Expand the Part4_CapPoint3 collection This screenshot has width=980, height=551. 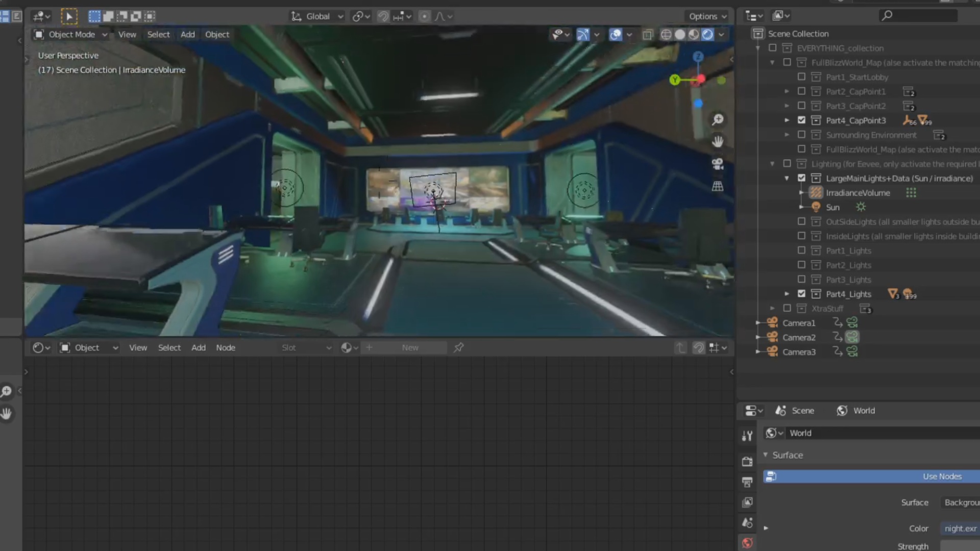(787, 120)
